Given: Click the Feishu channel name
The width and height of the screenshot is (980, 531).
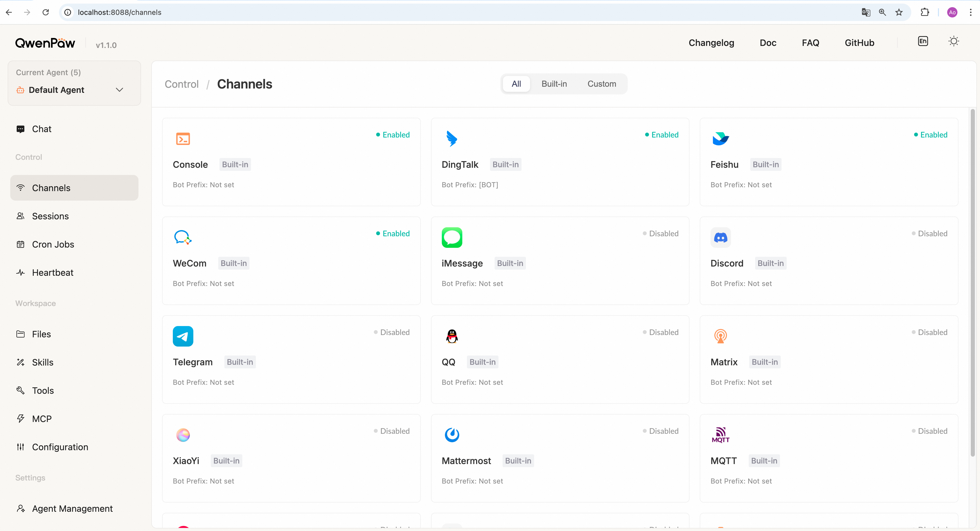Looking at the screenshot, I should coord(724,164).
